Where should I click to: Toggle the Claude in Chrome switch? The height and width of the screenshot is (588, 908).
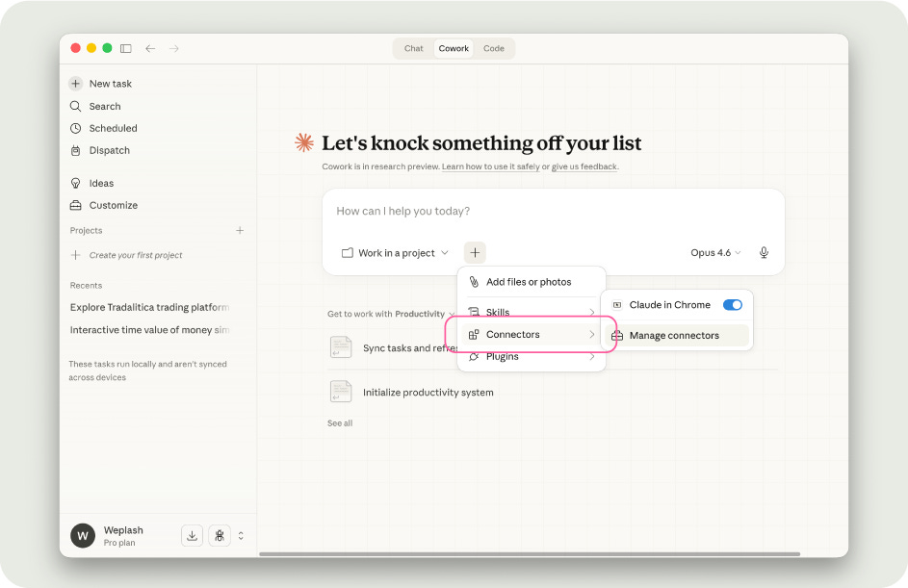(x=733, y=305)
